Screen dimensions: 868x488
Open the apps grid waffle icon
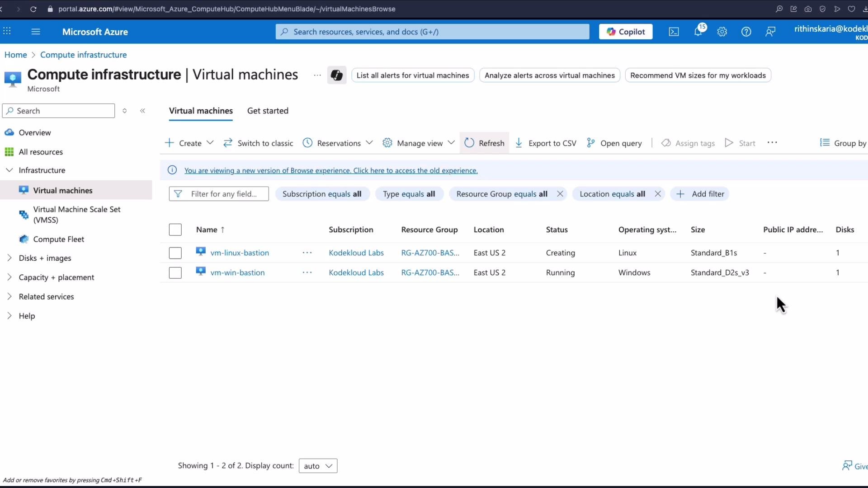click(7, 31)
